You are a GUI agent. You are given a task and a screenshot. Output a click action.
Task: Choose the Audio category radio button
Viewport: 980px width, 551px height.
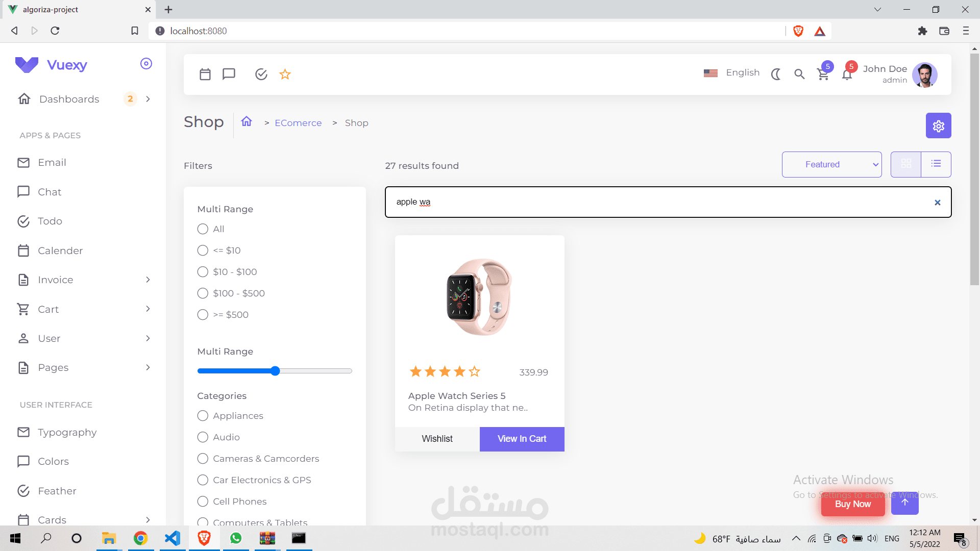203,437
